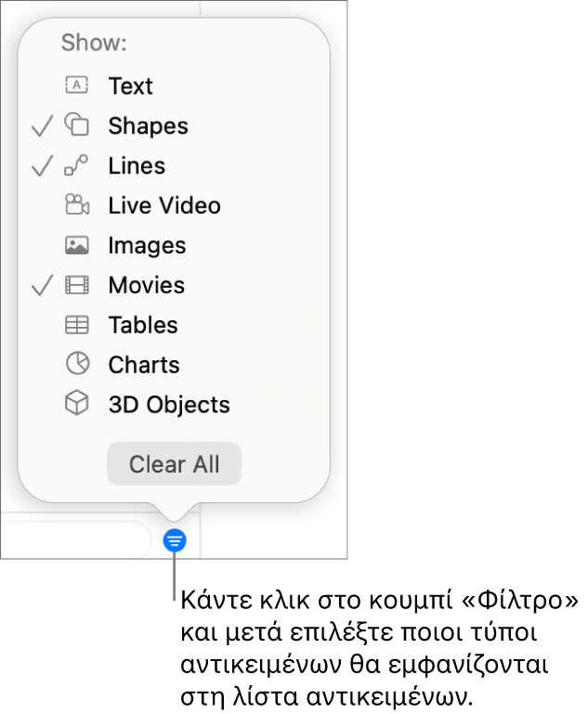The image size is (588, 714).
Task: Click the Shapes overlapping squares icon
Action: (x=76, y=125)
